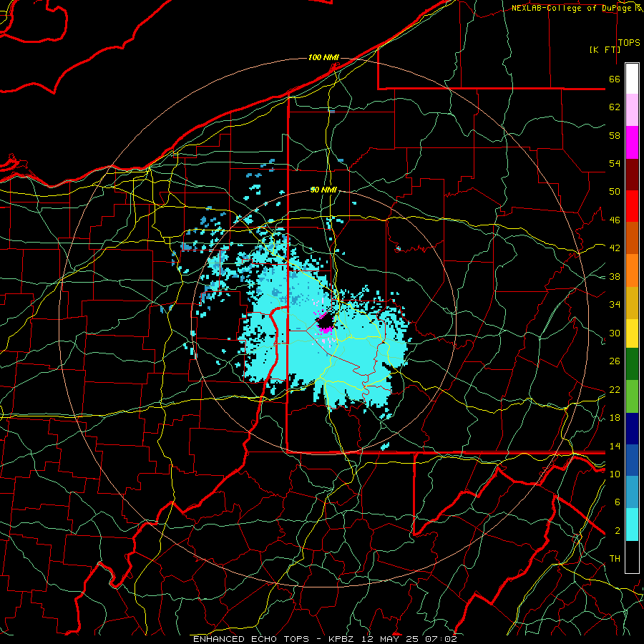Click the "[K FT]" units label
644x644 pixels.
pos(605,49)
